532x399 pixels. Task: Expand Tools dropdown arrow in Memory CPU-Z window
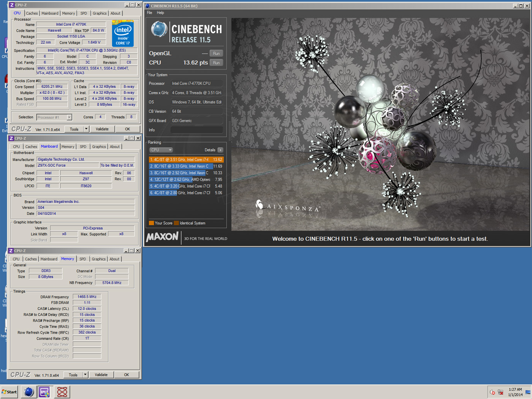pyautogui.click(x=85, y=375)
